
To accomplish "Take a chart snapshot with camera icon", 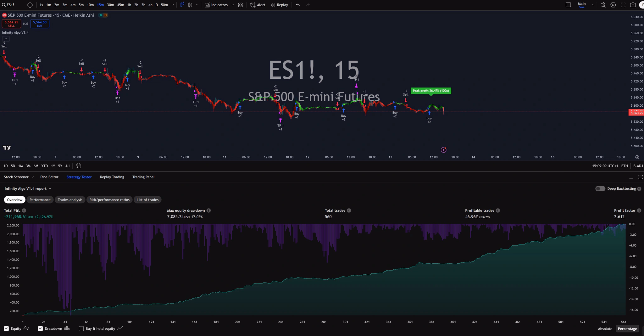I will pos(633,5).
